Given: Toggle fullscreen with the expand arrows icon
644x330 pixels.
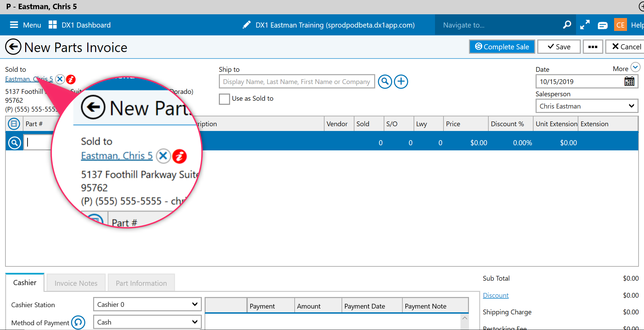Looking at the screenshot, I should tap(585, 25).
